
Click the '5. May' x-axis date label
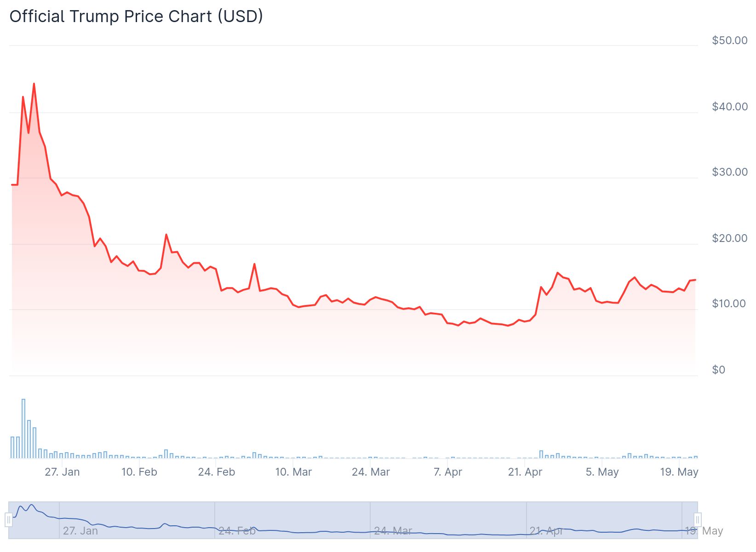(x=602, y=472)
